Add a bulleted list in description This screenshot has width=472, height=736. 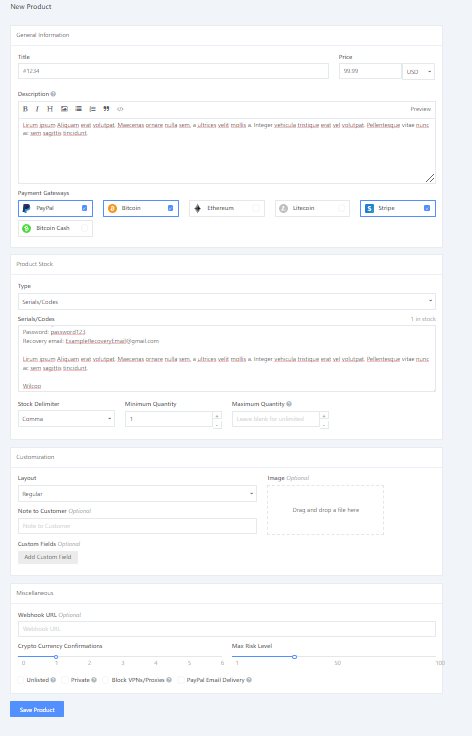[x=78, y=109]
